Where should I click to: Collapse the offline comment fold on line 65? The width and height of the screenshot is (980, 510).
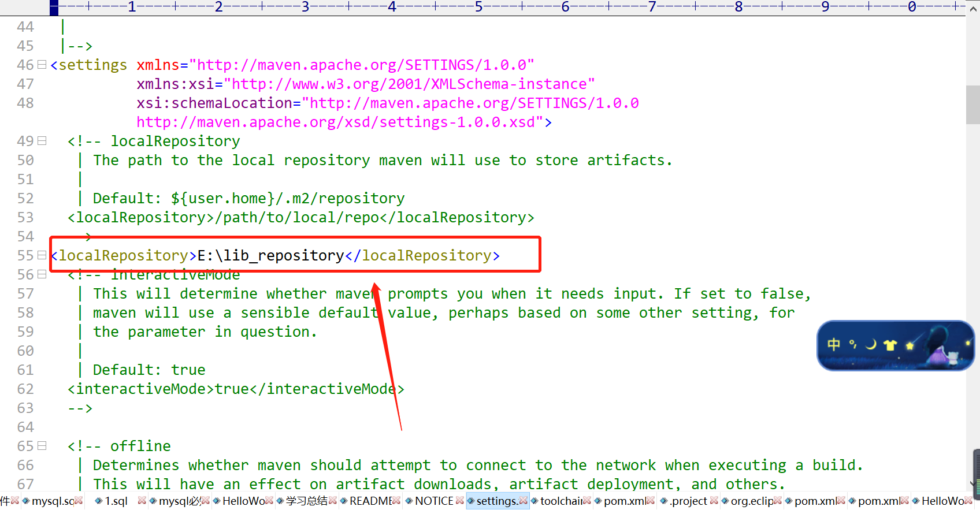(42, 446)
